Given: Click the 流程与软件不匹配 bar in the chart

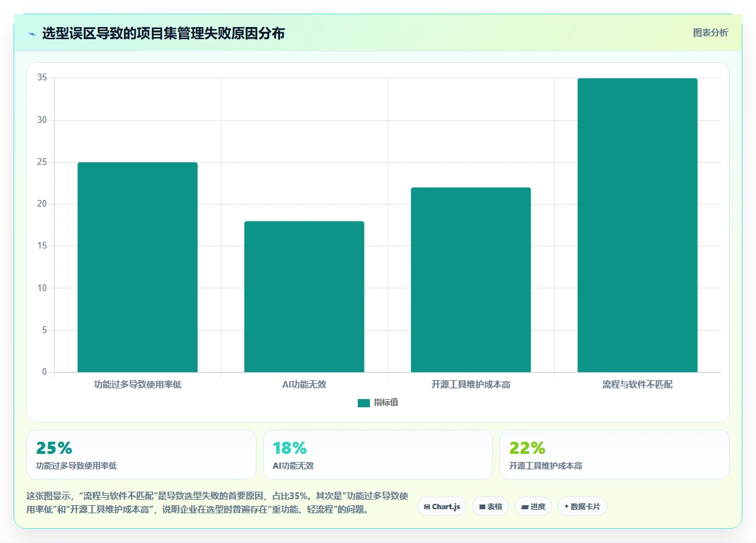Looking at the screenshot, I should [x=637, y=225].
